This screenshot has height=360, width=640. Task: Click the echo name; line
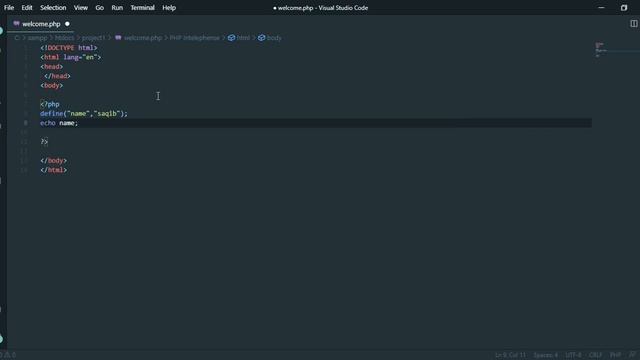click(x=59, y=123)
